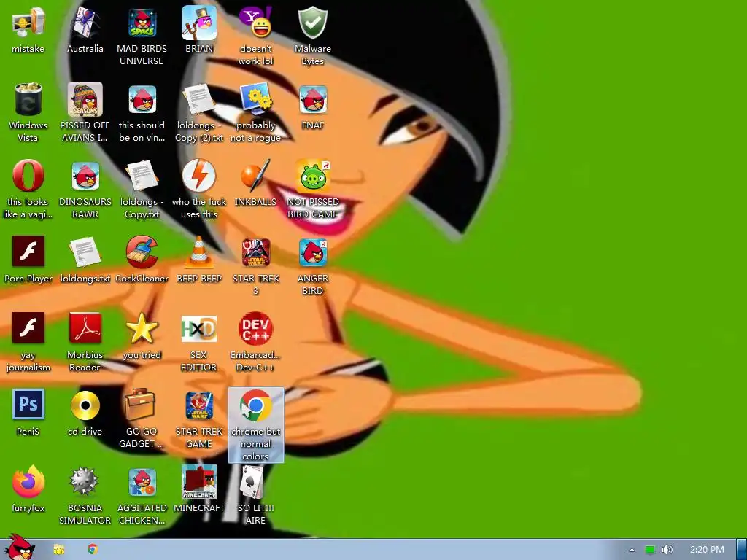747x560 pixels.
Task: Open the 'you tried' gold star icon
Action: (x=142, y=329)
